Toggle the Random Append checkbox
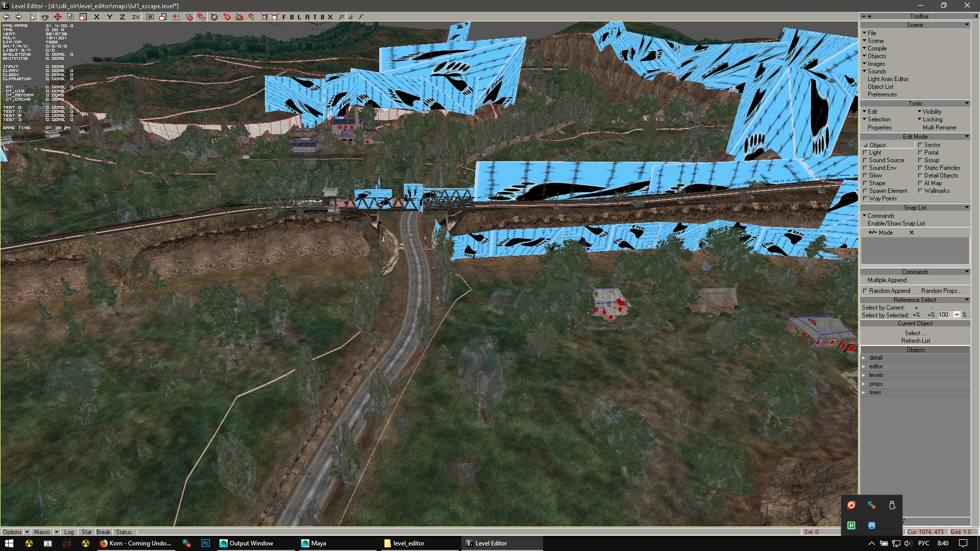 click(x=865, y=291)
